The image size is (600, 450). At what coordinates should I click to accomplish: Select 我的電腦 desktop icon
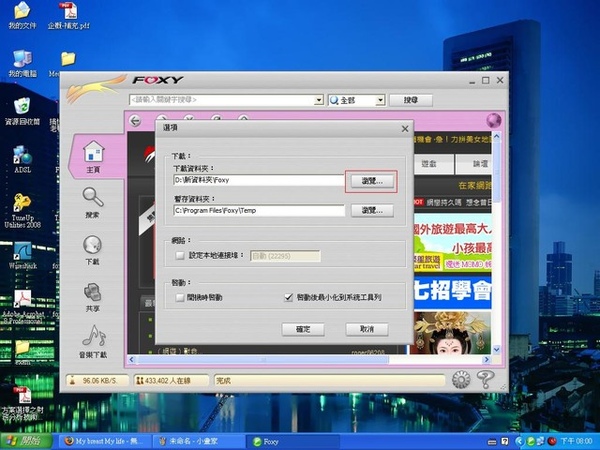pos(23,63)
